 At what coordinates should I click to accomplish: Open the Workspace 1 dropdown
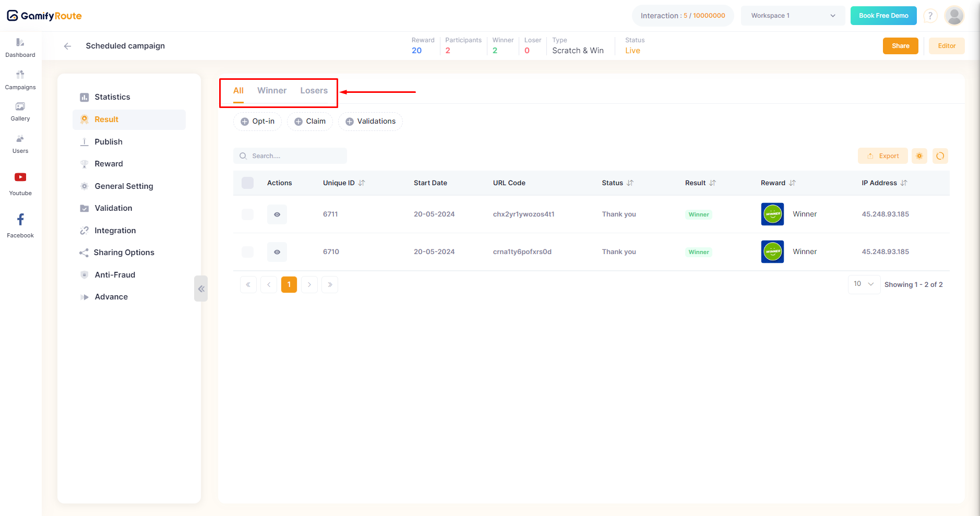[x=793, y=16]
